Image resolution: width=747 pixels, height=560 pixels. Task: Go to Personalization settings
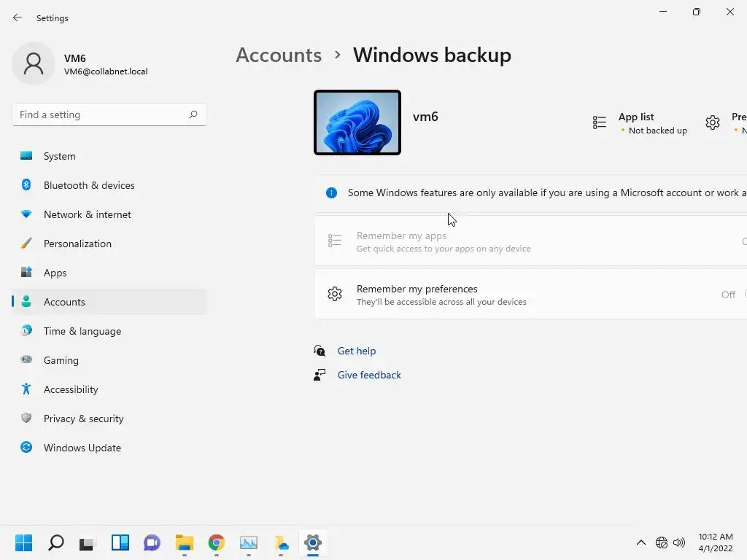(109, 244)
